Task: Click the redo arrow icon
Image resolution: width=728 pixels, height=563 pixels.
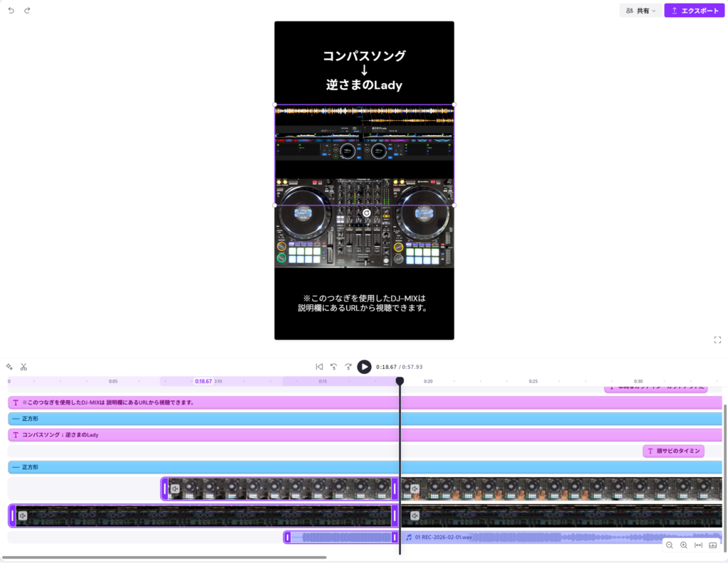Action: (27, 11)
